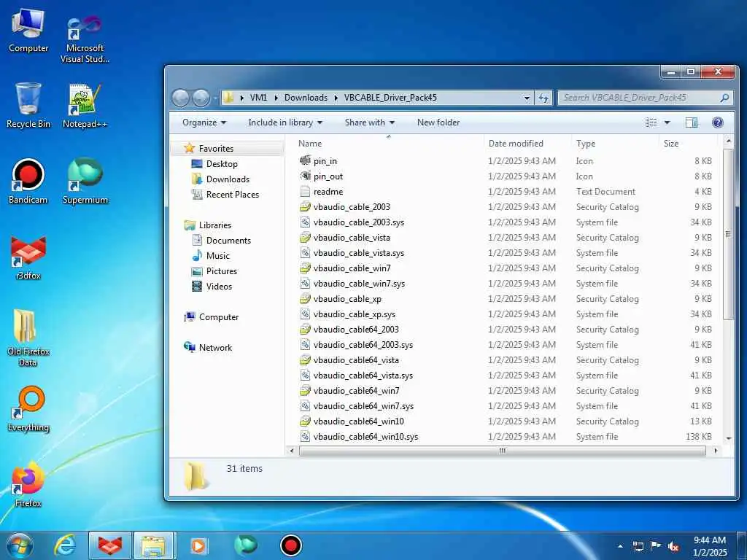The height and width of the screenshot is (560, 747).
Task: Click the network tray icon
Action: [638, 547]
